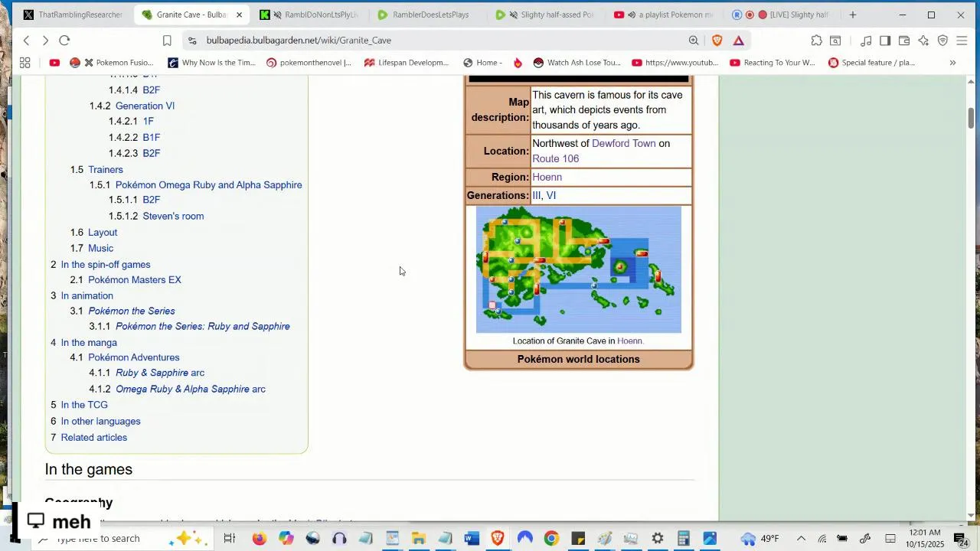Viewport: 980px width, 551px height.
Task: Reload the Bulbapedia page
Action: (x=64, y=41)
